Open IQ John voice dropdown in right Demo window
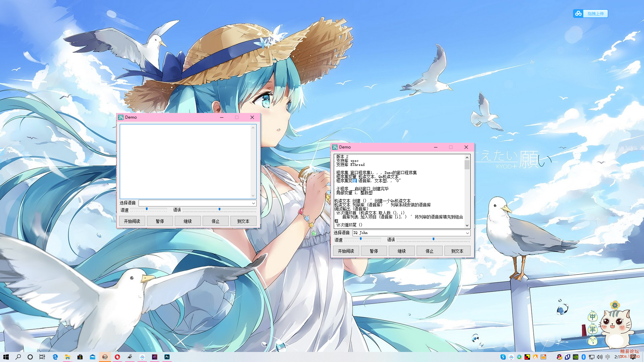Viewport: 644px width, 362px height. pos(411,233)
